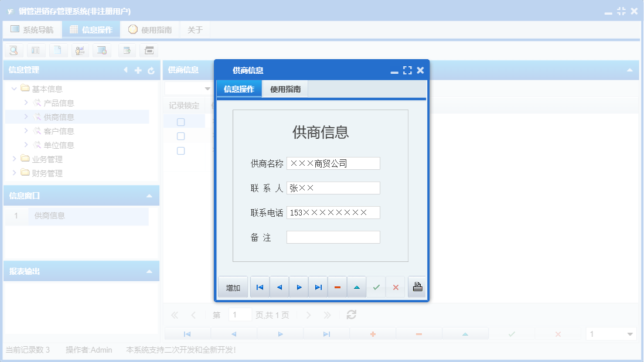Viewport: 644px width, 362px height.
Task: Click the 增加 button in the dialog
Action: pos(233,286)
